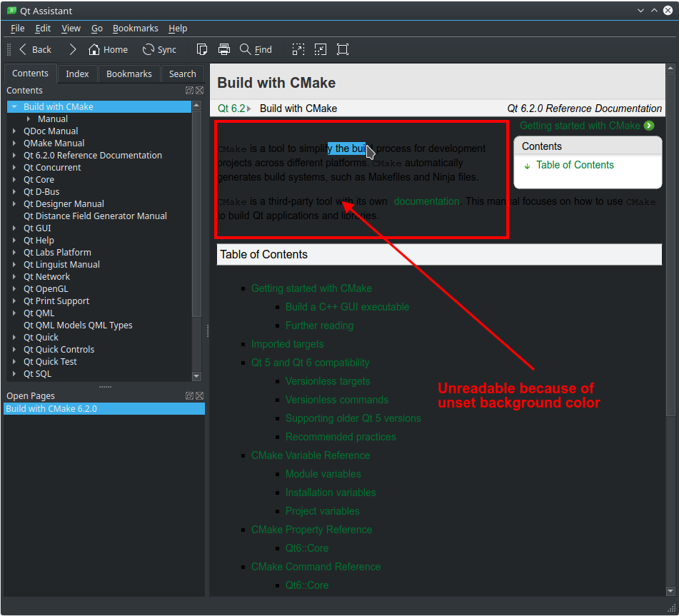Switch to the Index tab

point(77,74)
